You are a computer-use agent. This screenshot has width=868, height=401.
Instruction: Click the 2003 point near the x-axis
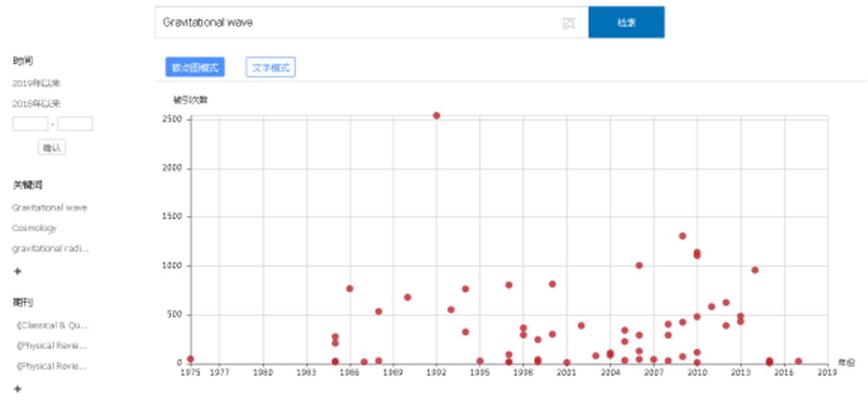tap(595, 356)
